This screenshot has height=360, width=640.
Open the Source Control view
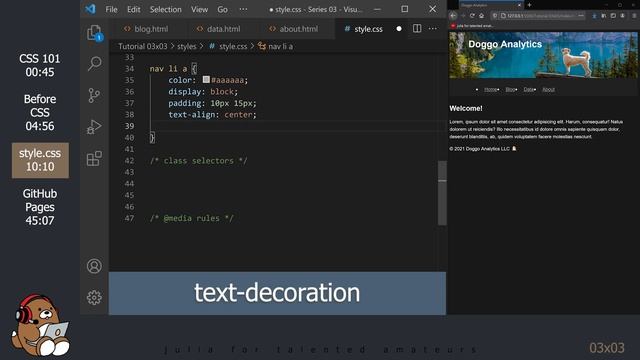click(x=94, y=95)
